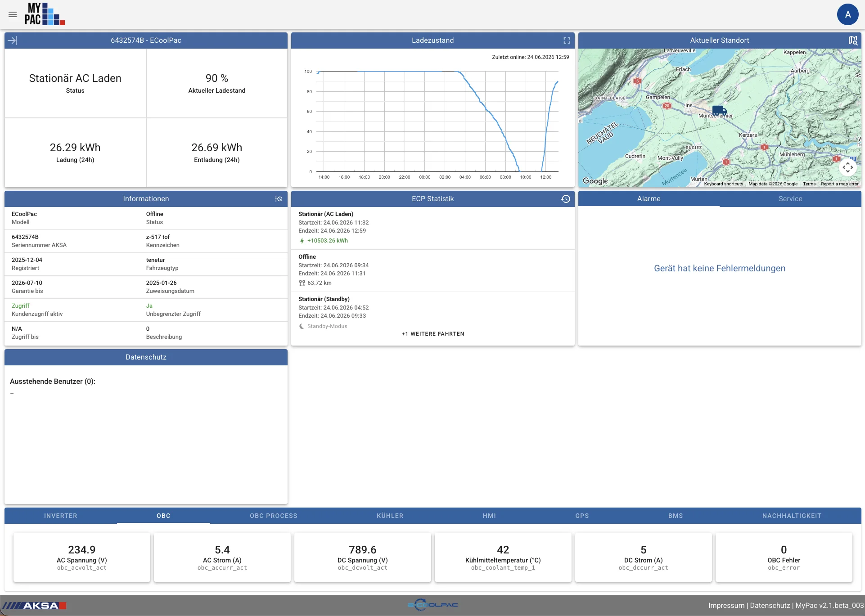Screen dimensions: 865x616
Task: Select the Alarme tab
Action: click(649, 199)
